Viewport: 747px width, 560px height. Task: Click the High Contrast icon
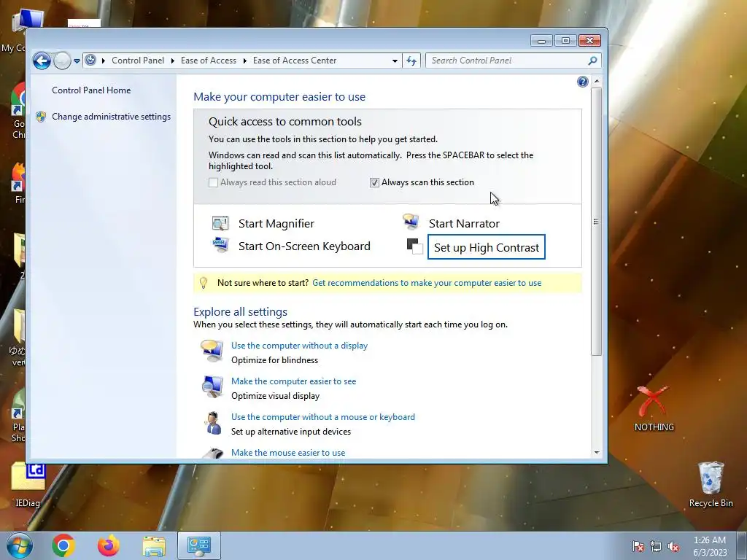click(x=414, y=246)
